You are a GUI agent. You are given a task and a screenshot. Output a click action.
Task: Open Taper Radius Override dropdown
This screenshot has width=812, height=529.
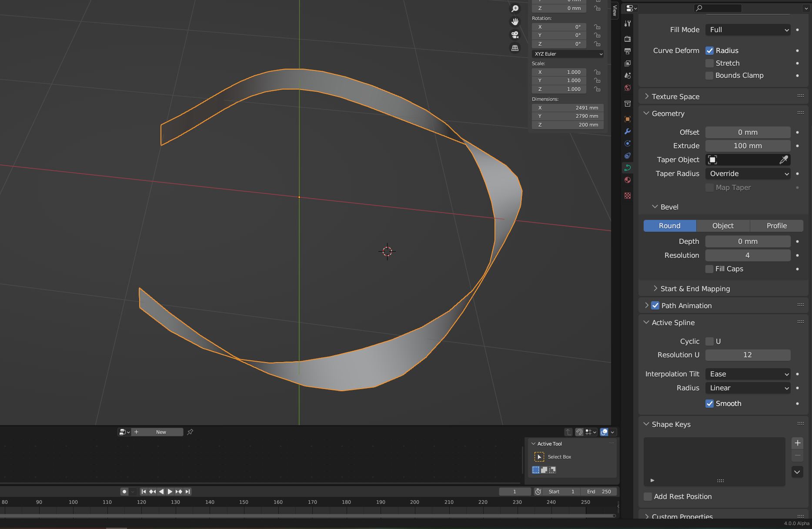[748, 174]
